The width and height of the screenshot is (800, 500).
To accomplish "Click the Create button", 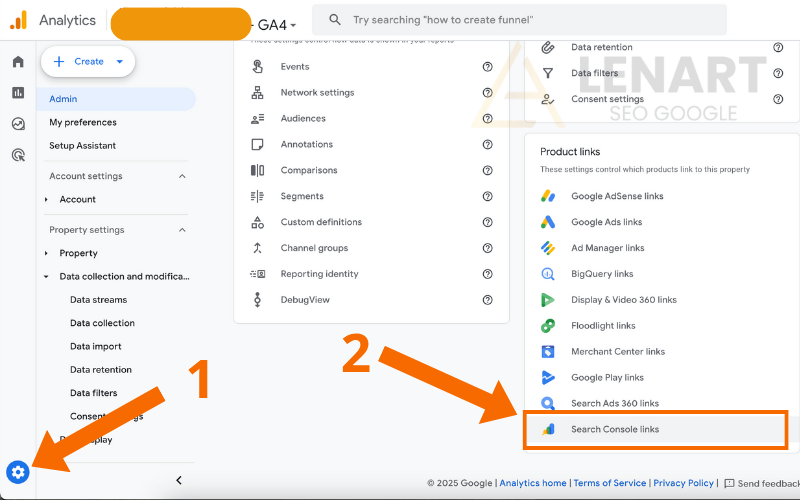I will tap(88, 62).
